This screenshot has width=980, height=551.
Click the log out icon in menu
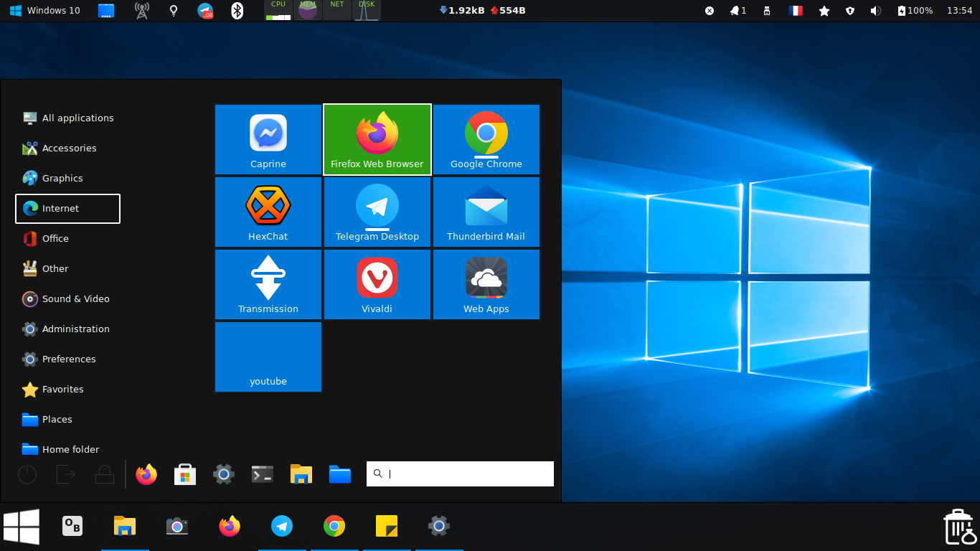tap(66, 474)
